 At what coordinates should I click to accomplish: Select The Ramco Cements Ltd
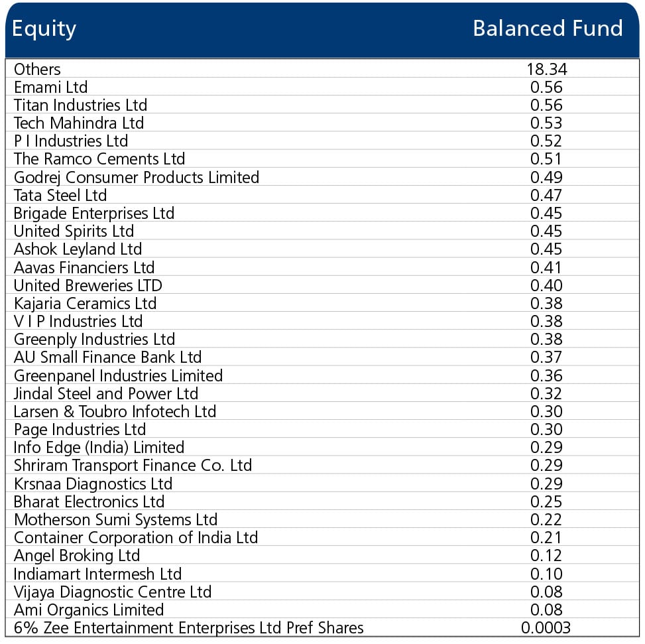[99, 159]
